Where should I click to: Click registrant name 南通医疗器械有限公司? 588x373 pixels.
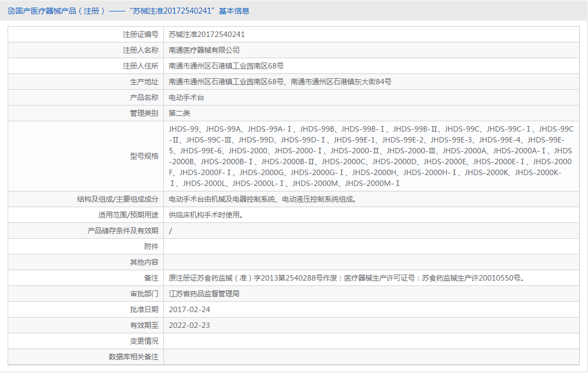(x=204, y=50)
